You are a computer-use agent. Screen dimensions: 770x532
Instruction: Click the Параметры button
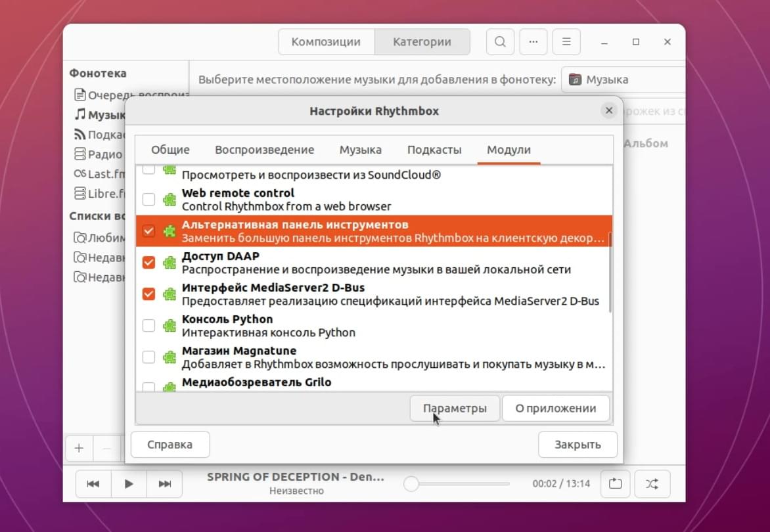(455, 409)
